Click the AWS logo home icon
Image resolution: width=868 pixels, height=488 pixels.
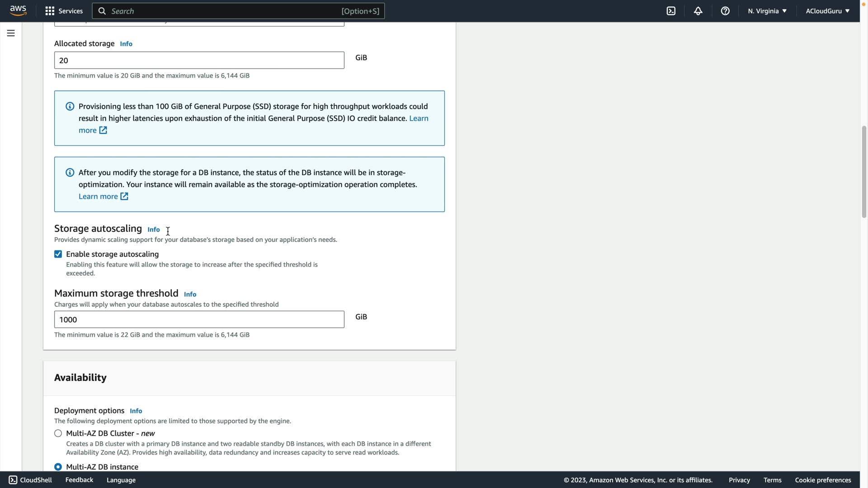18,10
